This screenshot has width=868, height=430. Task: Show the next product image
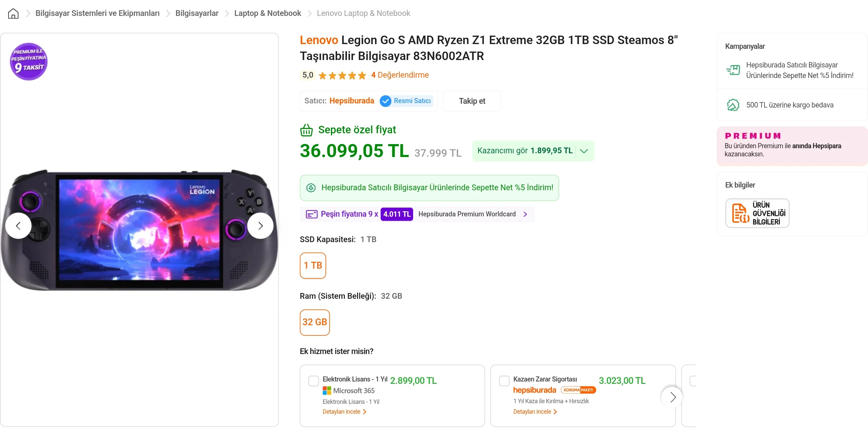[260, 226]
